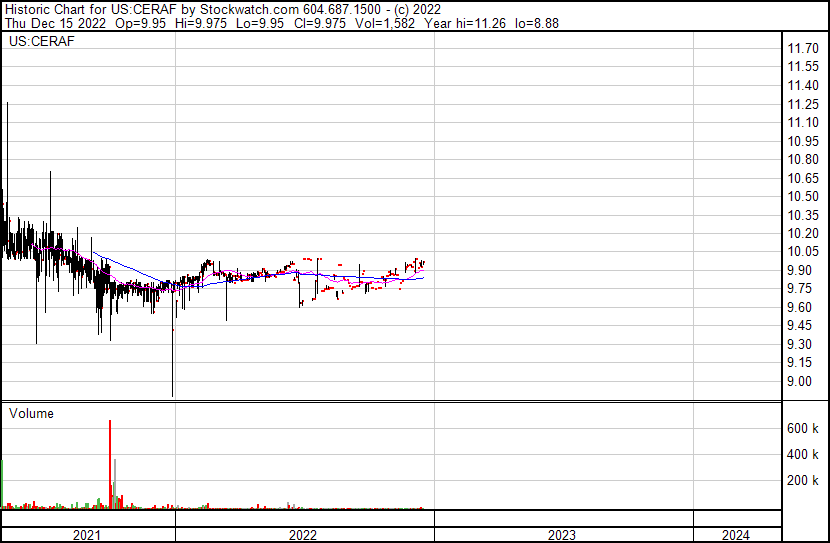Viewport: 830px width, 543px height.
Task: Click the 200 k volume axis label
Action: click(x=803, y=480)
